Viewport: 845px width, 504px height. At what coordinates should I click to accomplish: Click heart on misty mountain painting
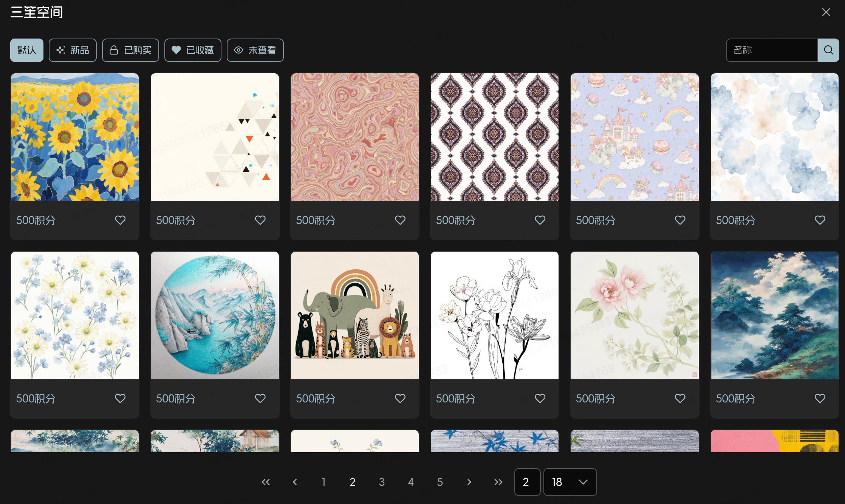[x=820, y=399]
